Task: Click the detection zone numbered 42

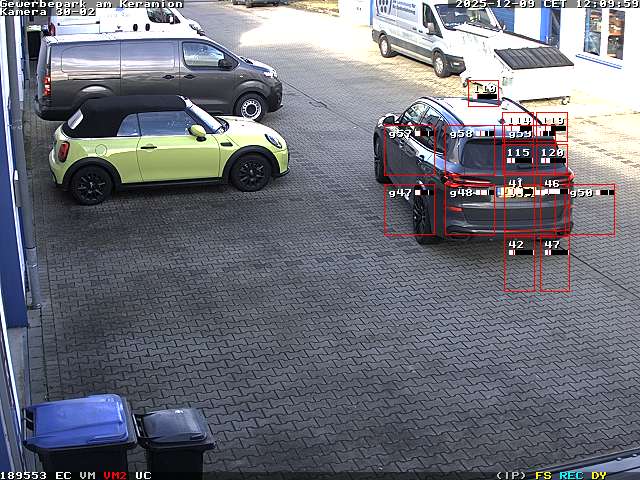Action: (519, 264)
